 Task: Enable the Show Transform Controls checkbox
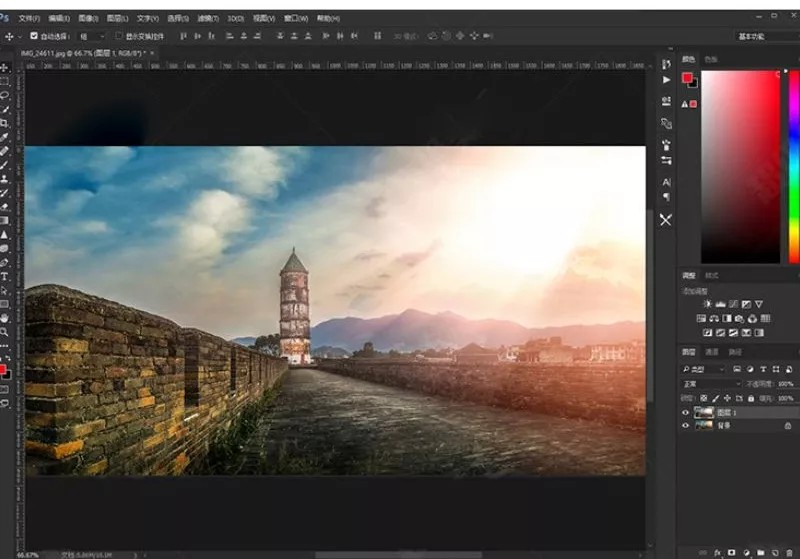tap(119, 36)
